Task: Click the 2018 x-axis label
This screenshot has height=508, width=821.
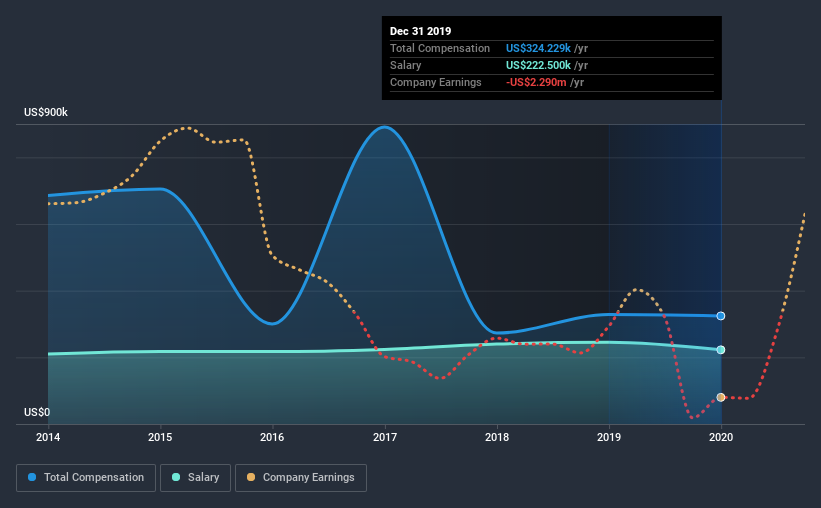Action: (497, 437)
